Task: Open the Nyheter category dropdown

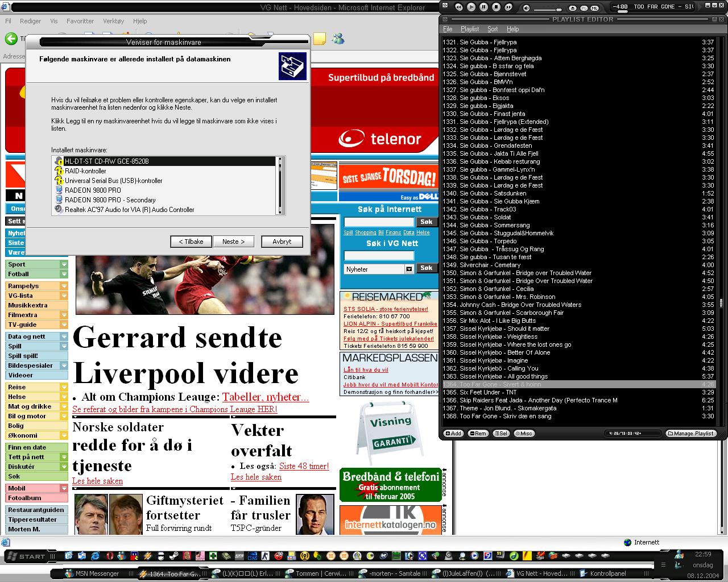Action: (x=379, y=269)
